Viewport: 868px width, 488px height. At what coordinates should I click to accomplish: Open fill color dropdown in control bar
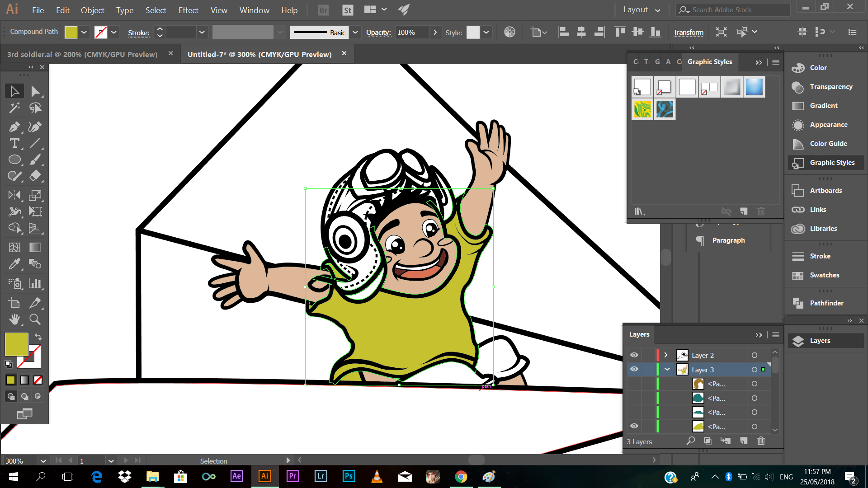point(84,32)
